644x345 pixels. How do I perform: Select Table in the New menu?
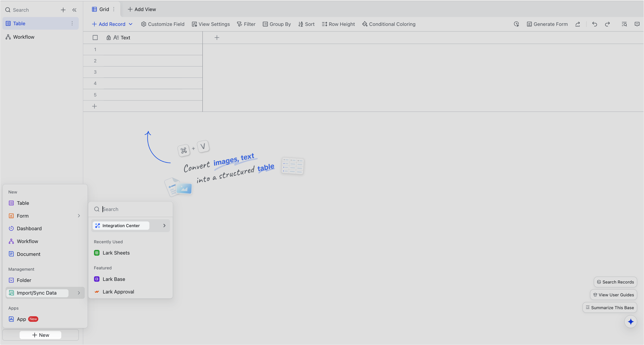tap(45, 203)
